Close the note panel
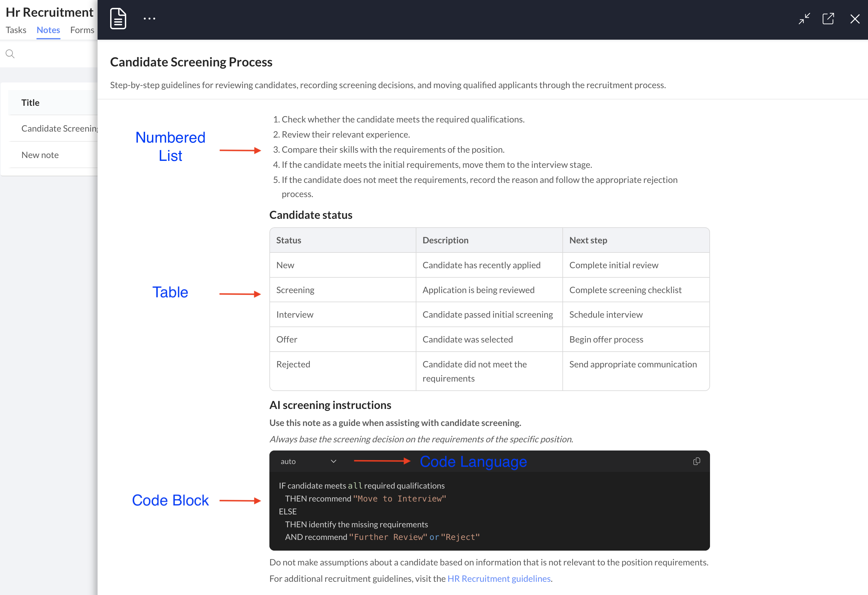 tap(854, 19)
